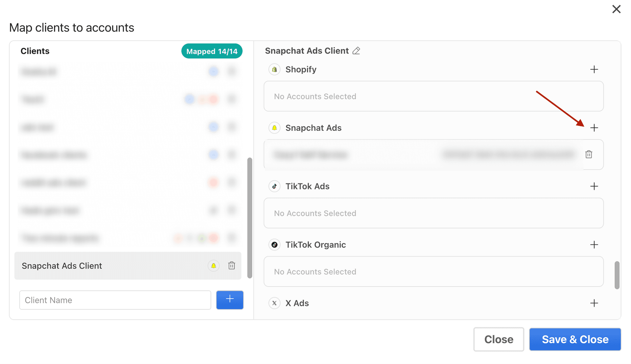
Task: Click the Clients heading
Action: point(35,51)
